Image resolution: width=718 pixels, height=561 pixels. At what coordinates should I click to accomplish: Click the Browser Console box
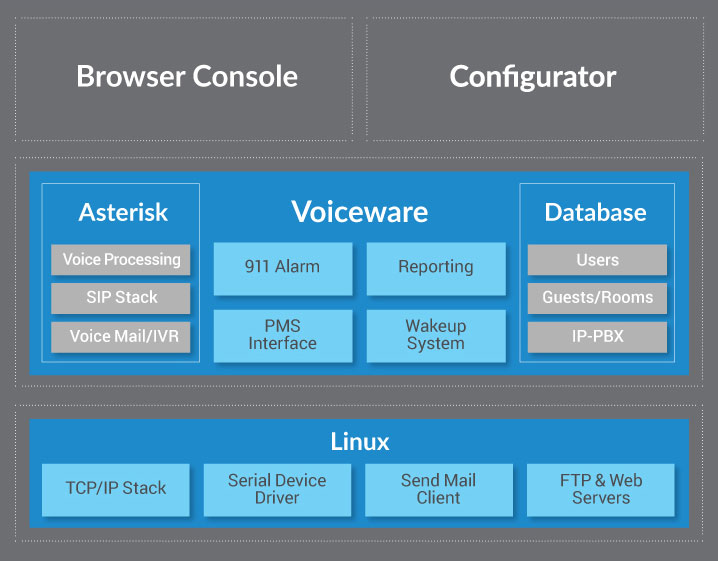pyautogui.click(x=184, y=79)
